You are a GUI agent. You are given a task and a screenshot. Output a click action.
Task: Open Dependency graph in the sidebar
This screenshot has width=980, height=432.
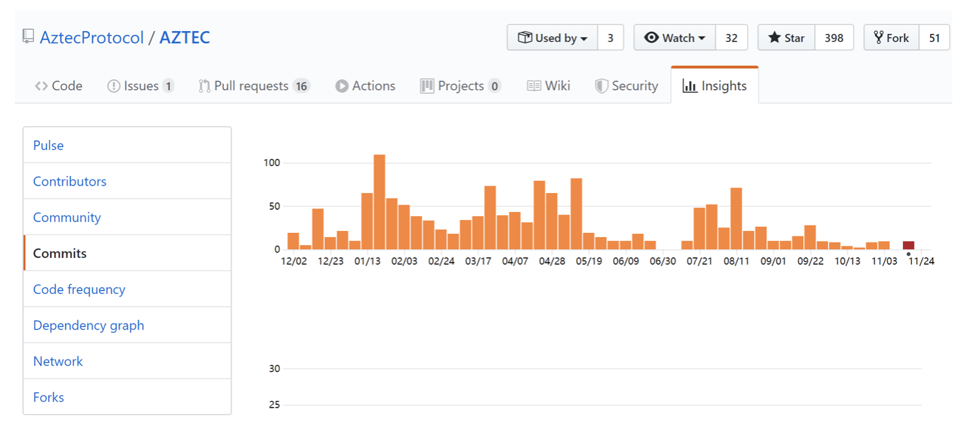[x=127, y=324]
